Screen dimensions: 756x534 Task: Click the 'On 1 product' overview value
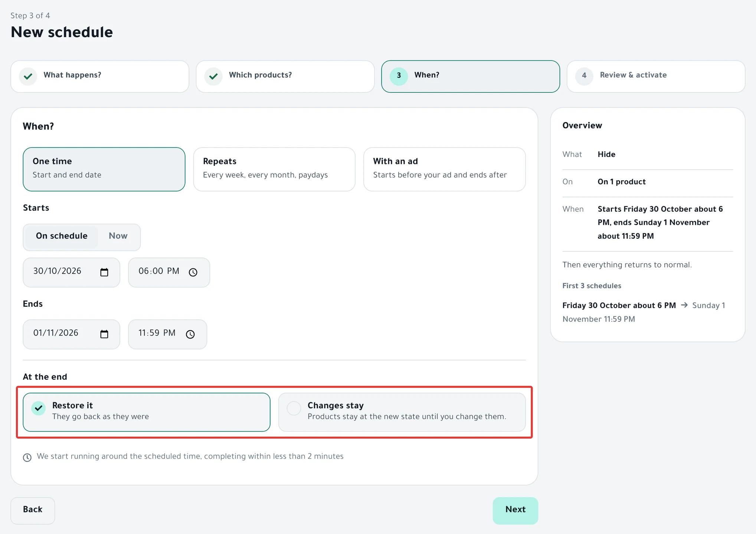622,182
